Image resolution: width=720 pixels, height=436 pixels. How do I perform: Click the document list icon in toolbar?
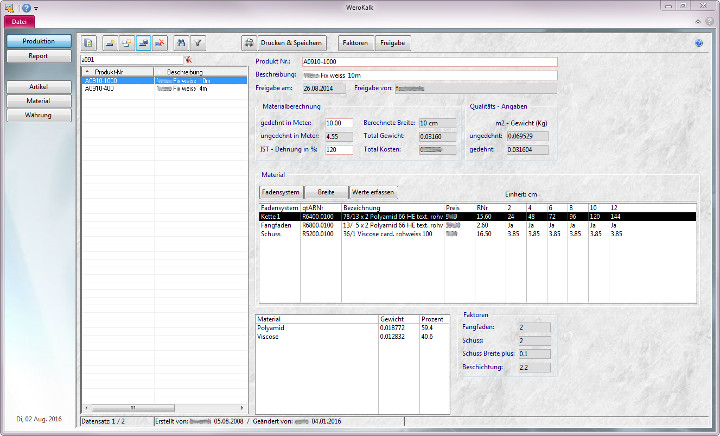point(88,43)
